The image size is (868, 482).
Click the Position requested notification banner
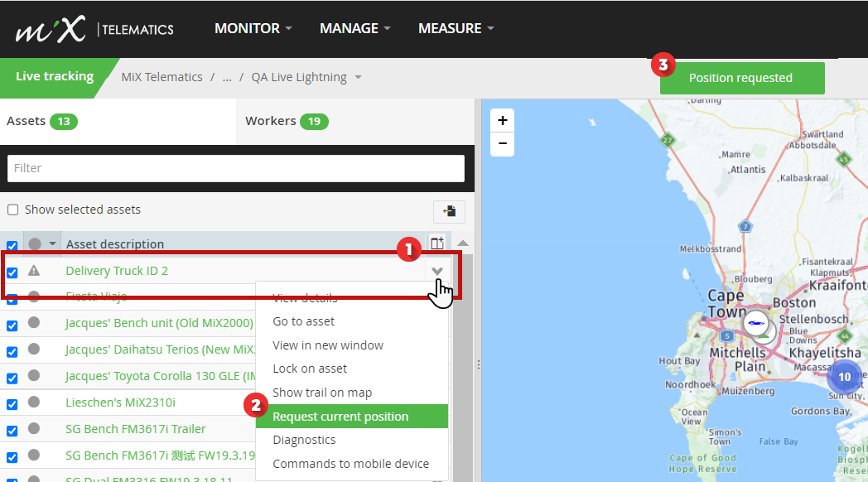742,78
